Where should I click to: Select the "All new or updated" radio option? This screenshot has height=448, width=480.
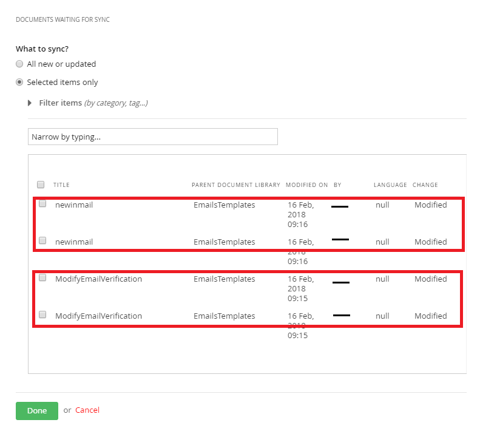(x=19, y=64)
